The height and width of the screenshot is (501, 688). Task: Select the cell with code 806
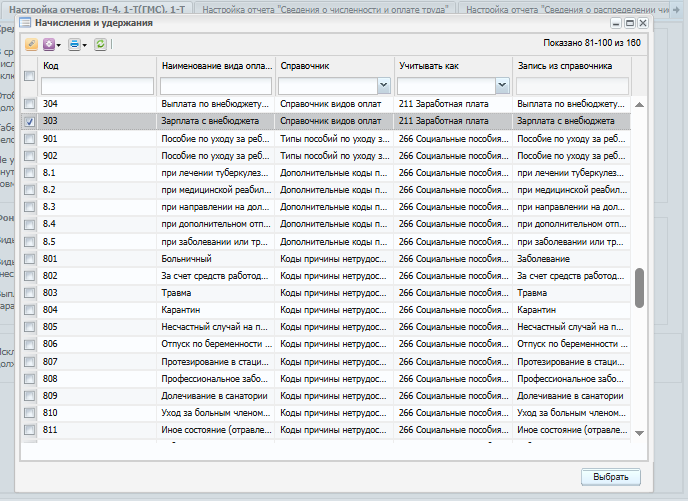[x=97, y=344]
